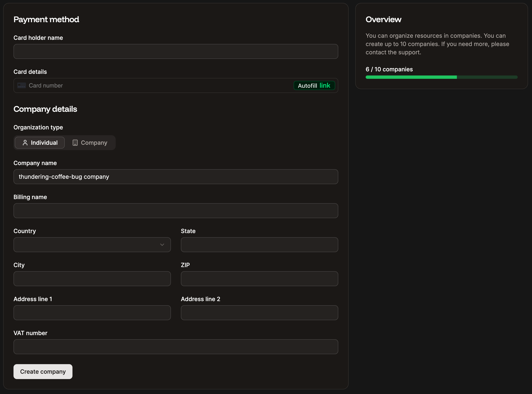532x394 pixels.
Task: Click the Address line 1 field
Action: [x=92, y=313]
